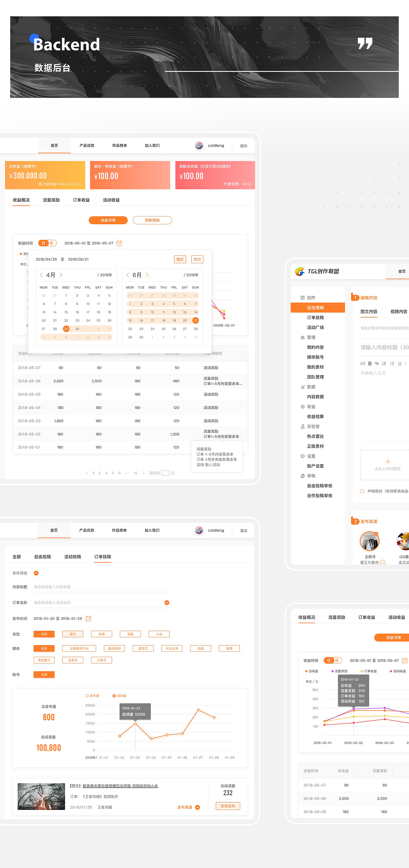
Task: Open calendar icon in lower-right earnings panel
Action: point(405,660)
